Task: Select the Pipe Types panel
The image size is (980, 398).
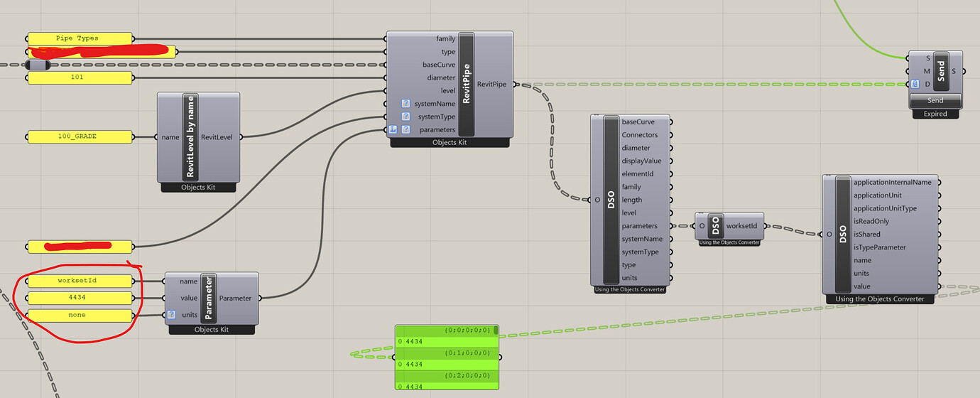Action: tap(80, 38)
